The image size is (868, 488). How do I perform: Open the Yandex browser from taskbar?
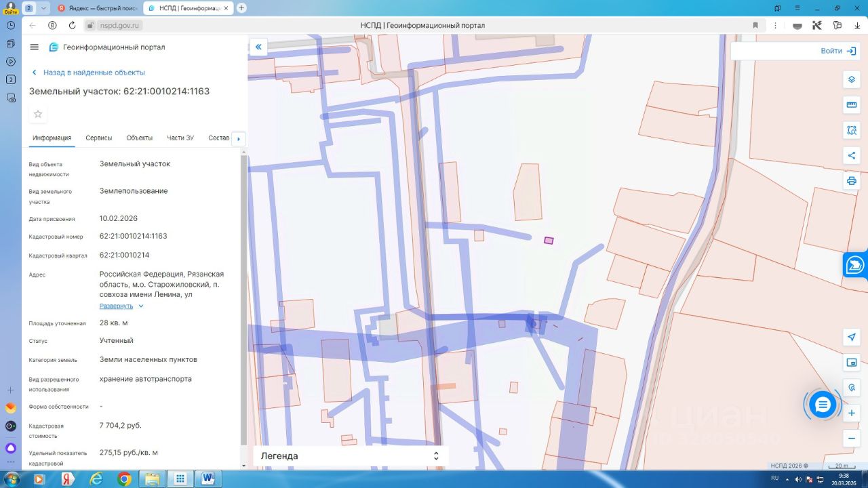(x=67, y=479)
